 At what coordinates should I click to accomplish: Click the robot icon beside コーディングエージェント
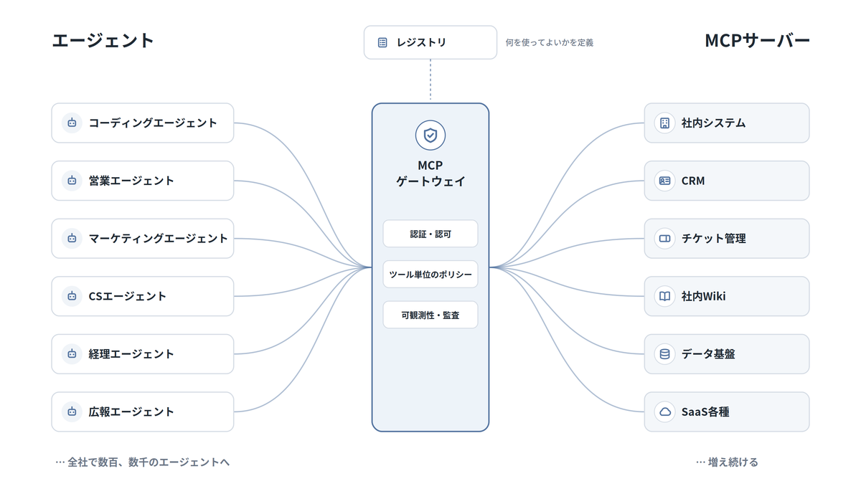tap(72, 123)
